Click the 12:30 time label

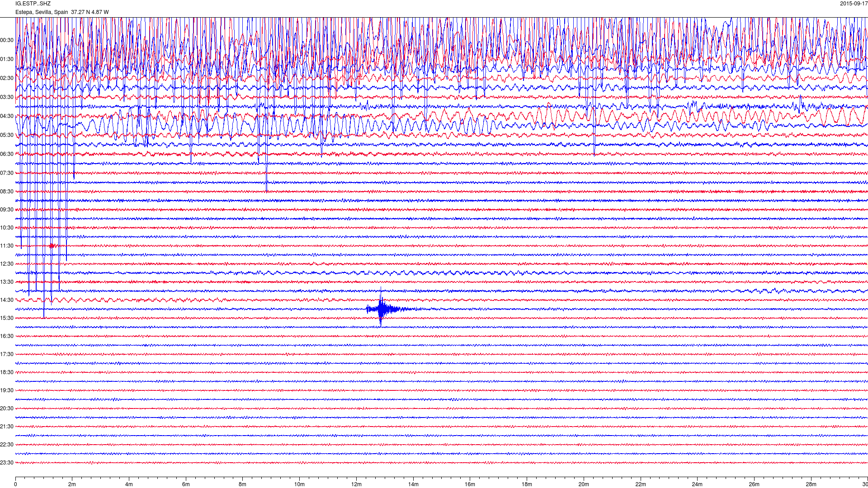point(7,264)
